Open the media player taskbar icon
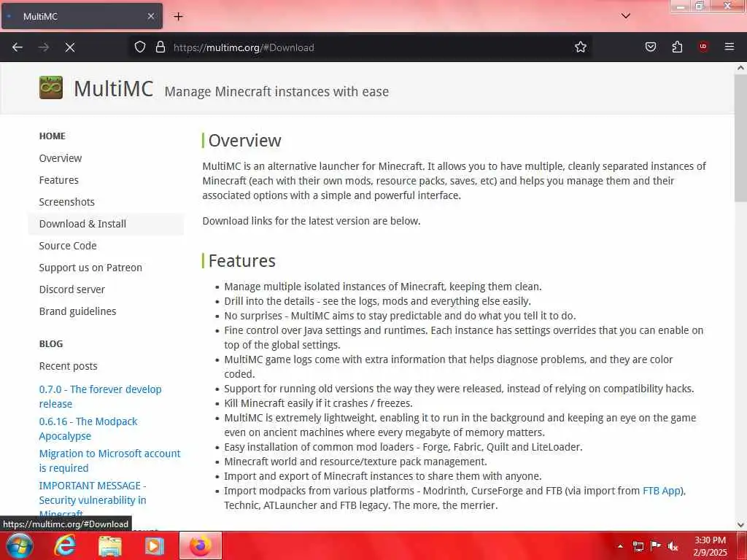 [155, 546]
